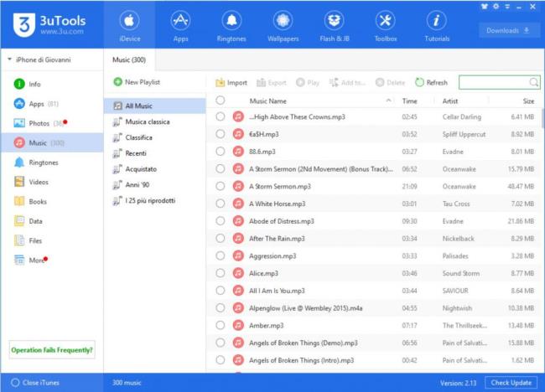
Task: Open the title bar menu dropdown icon
Action: tap(507, 6)
